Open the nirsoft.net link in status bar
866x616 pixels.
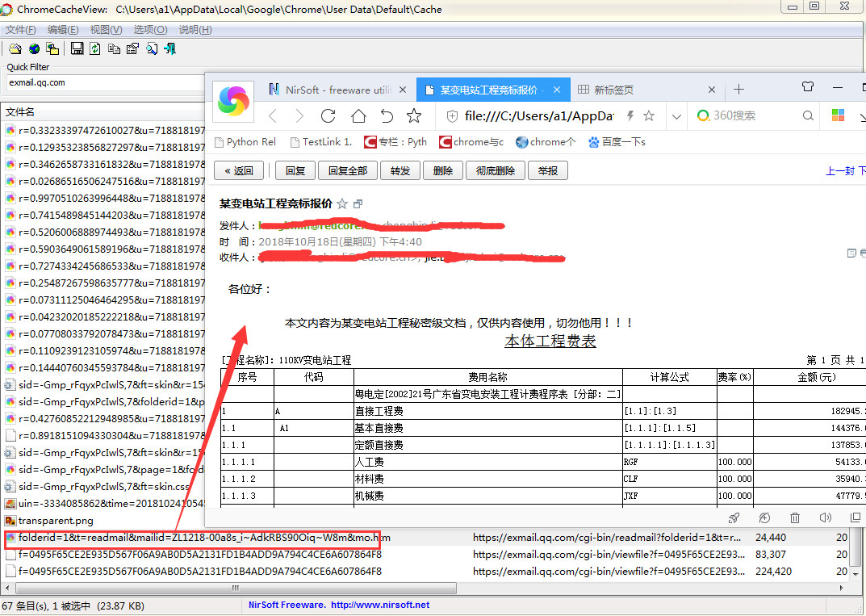click(380, 605)
